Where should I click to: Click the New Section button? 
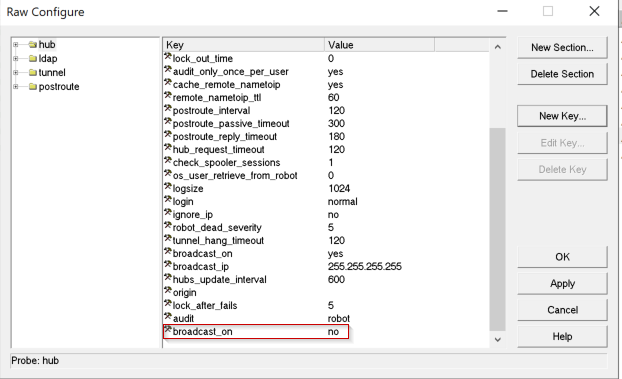[x=562, y=48]
